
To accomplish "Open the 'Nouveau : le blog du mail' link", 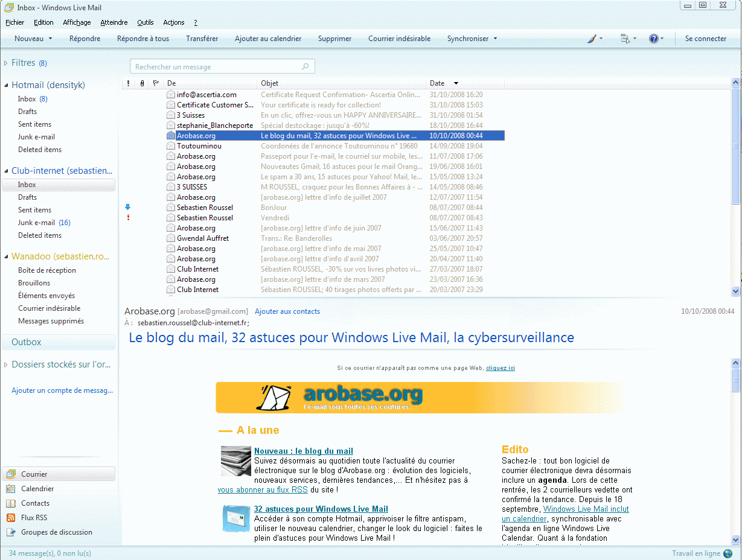I will click(x=304, y=451).
